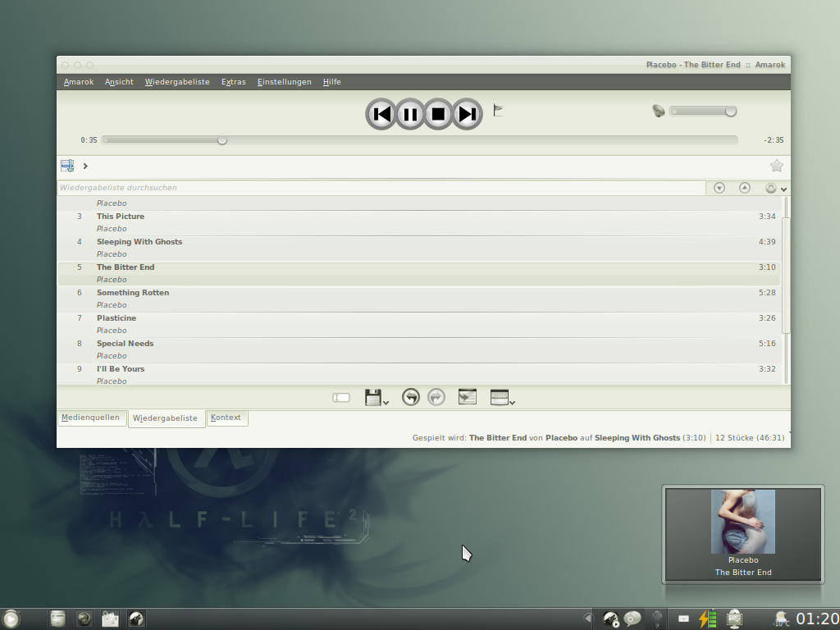Viewport: 840px width, 630px height.
Task: Redo the playlist change
Action: pyautogui.click(x=436, y=397)
